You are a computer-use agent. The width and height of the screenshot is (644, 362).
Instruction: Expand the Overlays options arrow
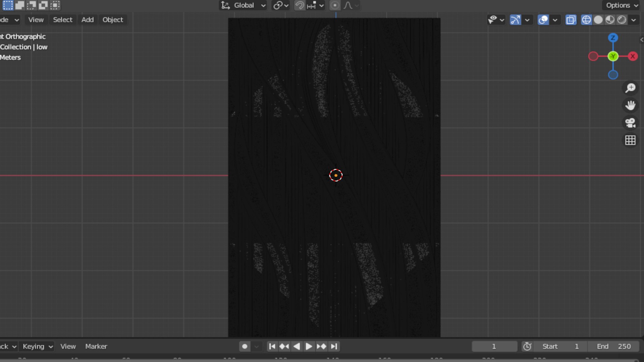(x=555, y=20)
